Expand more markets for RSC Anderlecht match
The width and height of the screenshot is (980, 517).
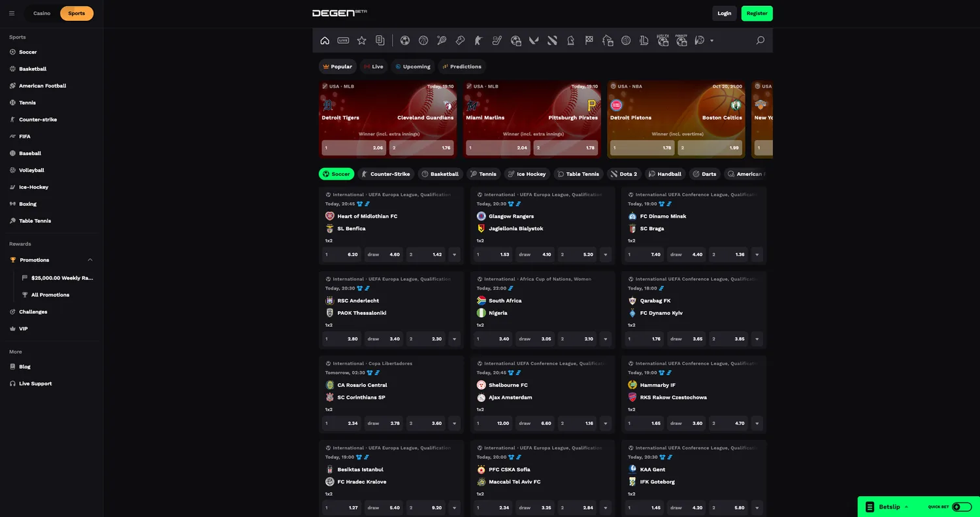click(454, 339)
